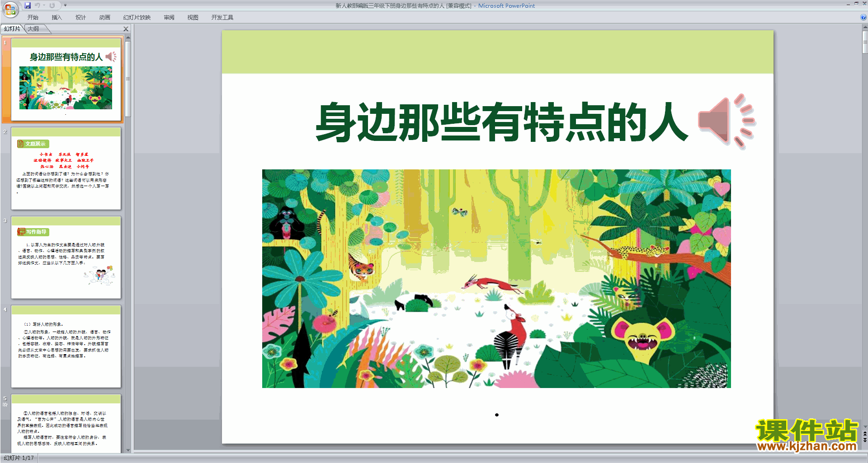
Task: Close the slide thumbnail pane
Action: click(x=126, y=29)
